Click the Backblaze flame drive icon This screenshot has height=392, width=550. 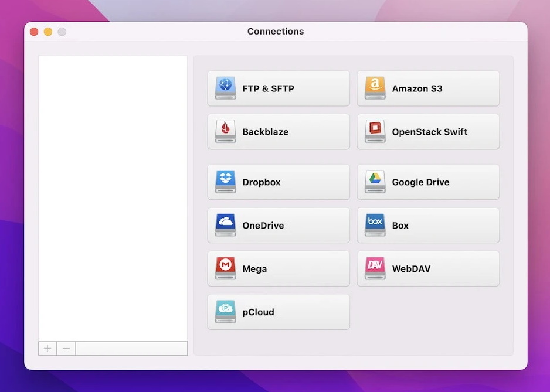click(225, 131)
